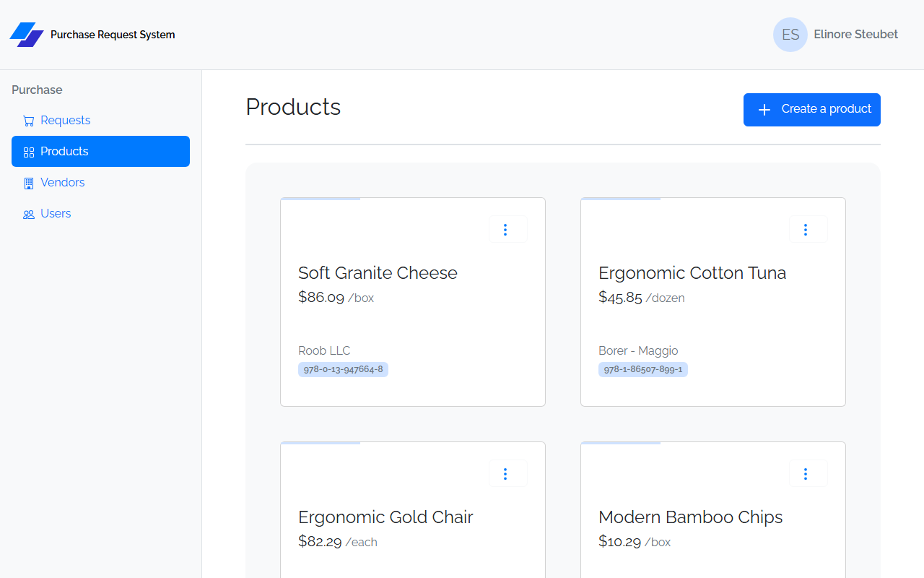This screenshot has height=578, width=924.
Task: Open the Vendors section
Action: (100, 183)
